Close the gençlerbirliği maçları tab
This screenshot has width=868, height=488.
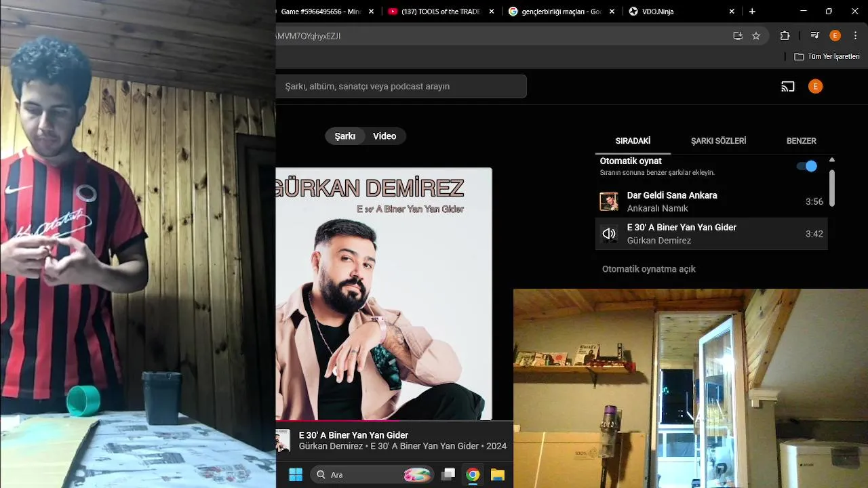tap(612, 12)
